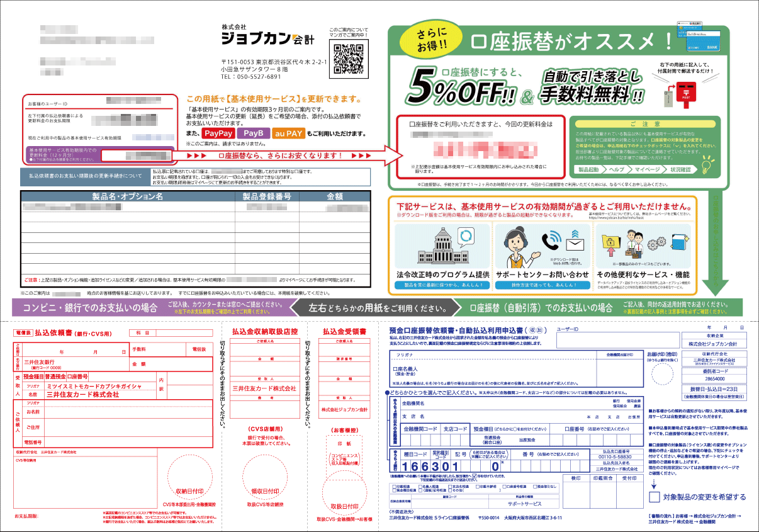
Task: Click the 自動で引き落とし手数料無料 headline
Action: [593, 86]
